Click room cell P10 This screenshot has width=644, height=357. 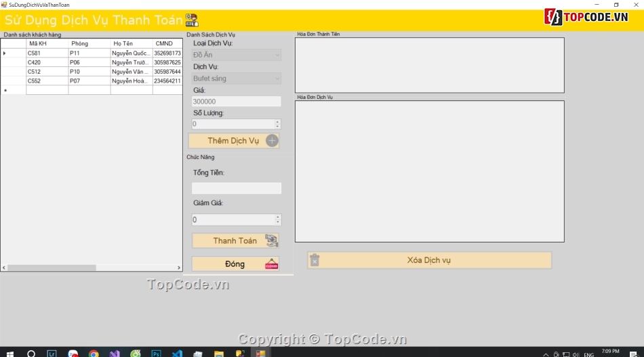coord(89,71)
